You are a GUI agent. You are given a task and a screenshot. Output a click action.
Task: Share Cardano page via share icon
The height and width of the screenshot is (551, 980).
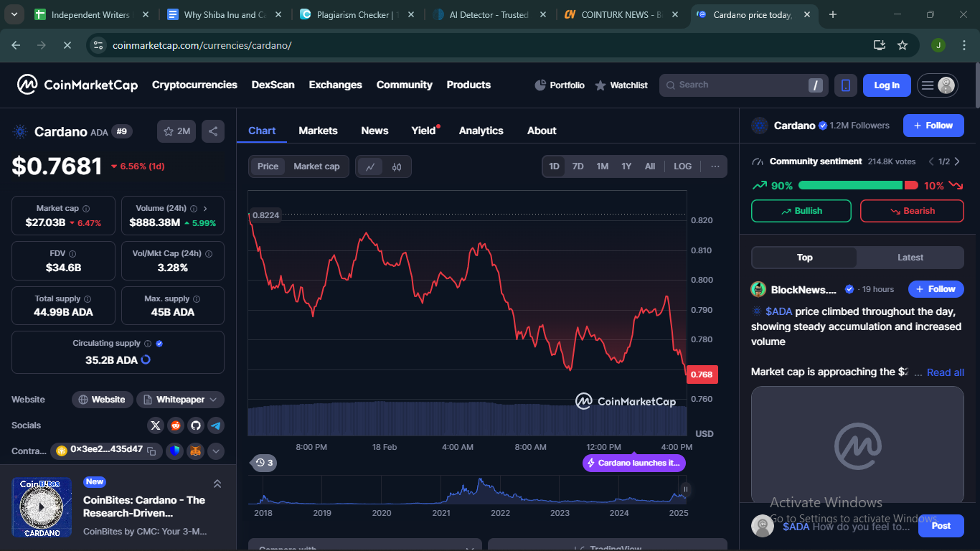pos(212,131)
